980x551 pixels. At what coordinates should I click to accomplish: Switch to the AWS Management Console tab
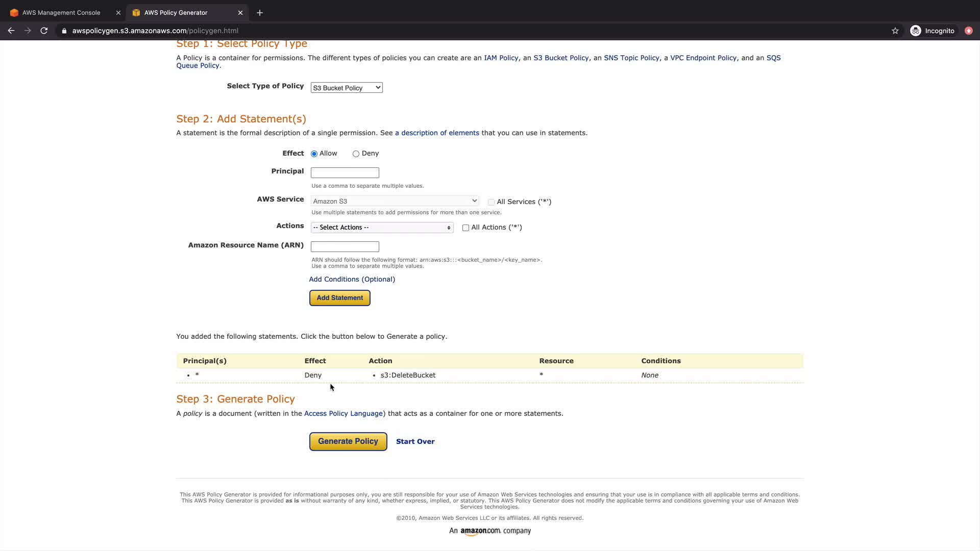61,13
